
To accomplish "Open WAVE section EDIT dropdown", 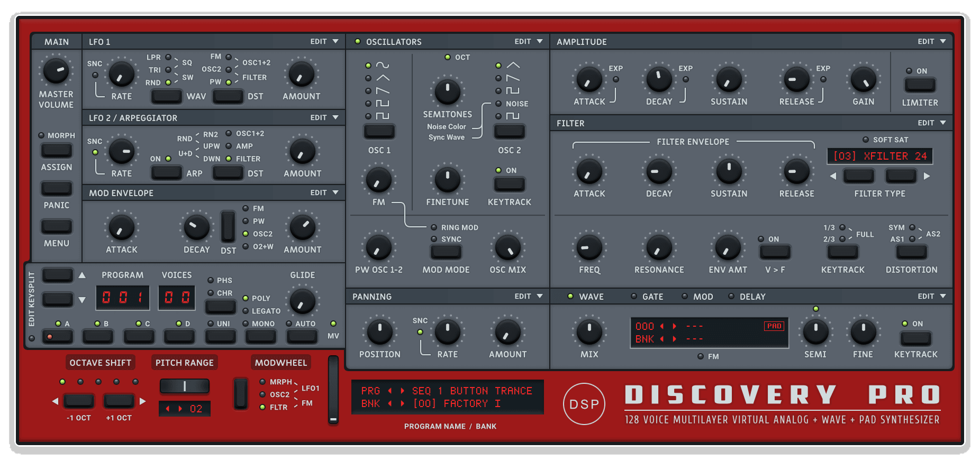I will pos(932,296).
